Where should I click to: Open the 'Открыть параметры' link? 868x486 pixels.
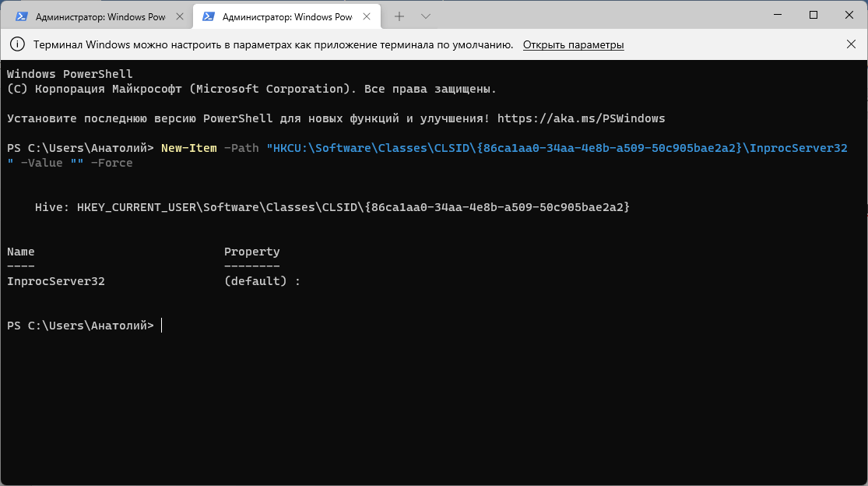[x=573, y=45]
